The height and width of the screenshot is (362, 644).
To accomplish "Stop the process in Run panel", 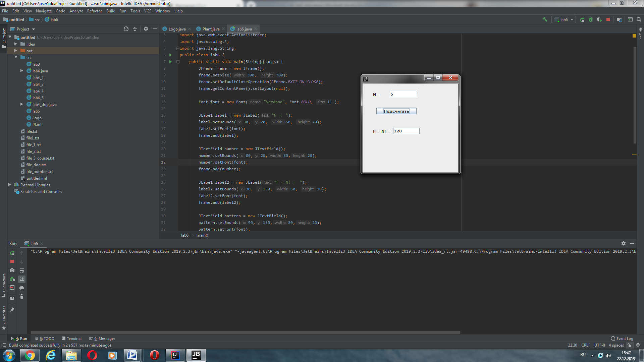I will click(12, 261).
